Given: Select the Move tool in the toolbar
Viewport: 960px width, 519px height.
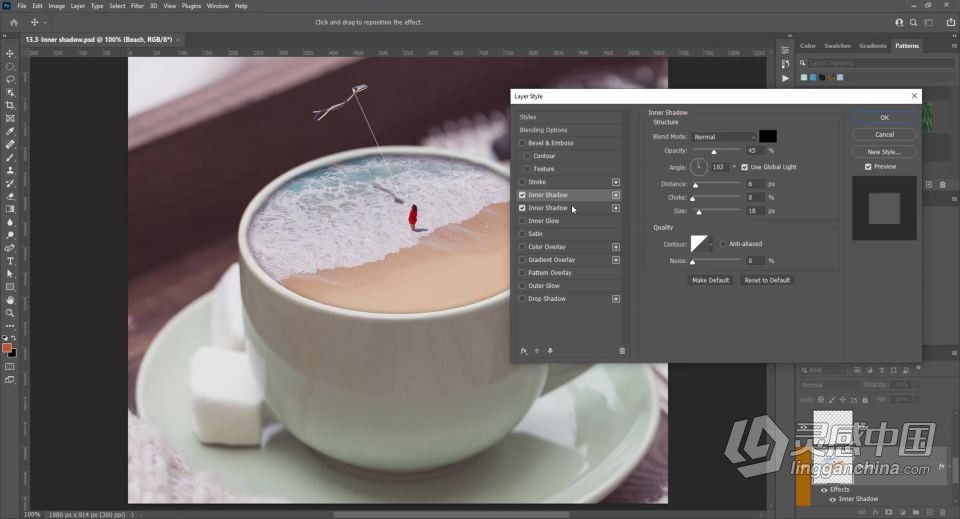Looking at the screenshot, I should (x=10, y=54).
